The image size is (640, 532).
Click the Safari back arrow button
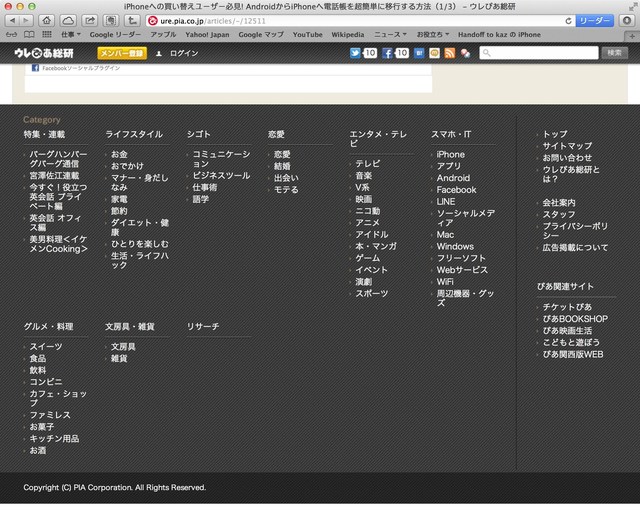[20, 20]
